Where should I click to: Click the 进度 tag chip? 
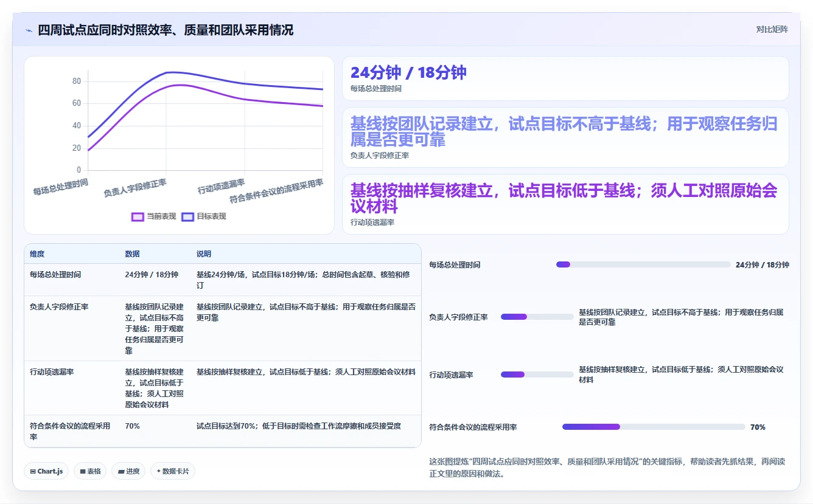coord(128,471)
